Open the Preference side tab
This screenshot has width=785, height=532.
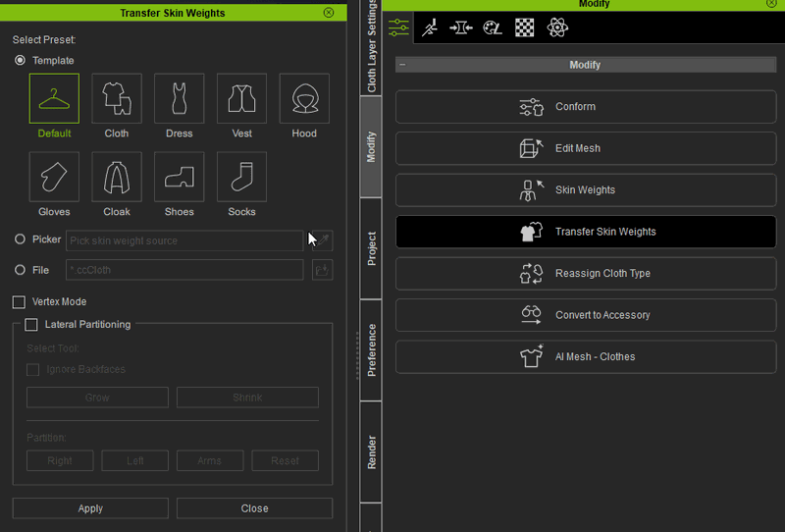371,350
